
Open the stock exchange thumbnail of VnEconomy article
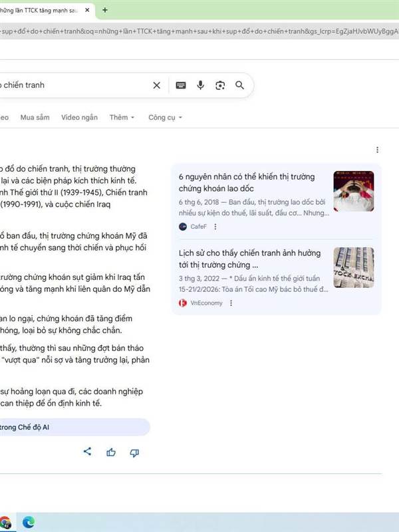[x=354, y=267]
